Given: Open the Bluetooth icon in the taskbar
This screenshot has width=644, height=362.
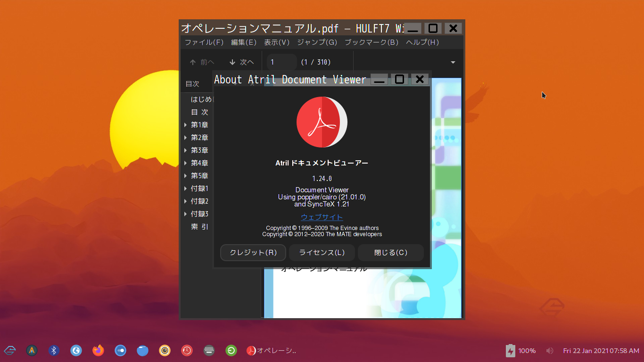Looking at the screenshot, I should coord(54,350).
